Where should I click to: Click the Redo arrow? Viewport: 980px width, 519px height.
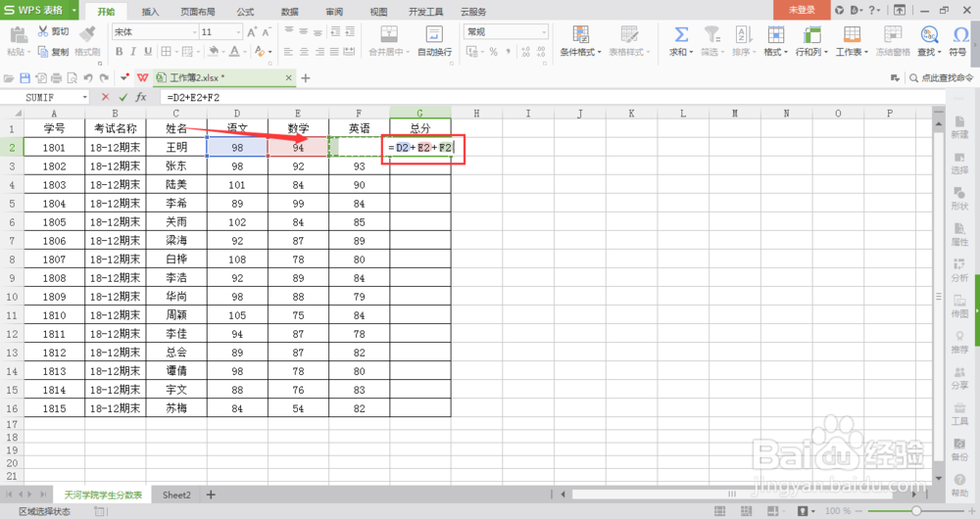104,78
